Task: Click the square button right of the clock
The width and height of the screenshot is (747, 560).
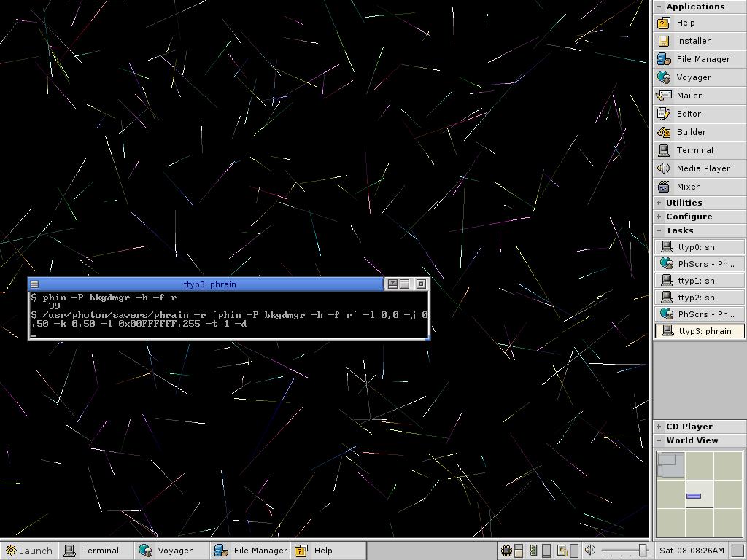Action: click(738, 551)
